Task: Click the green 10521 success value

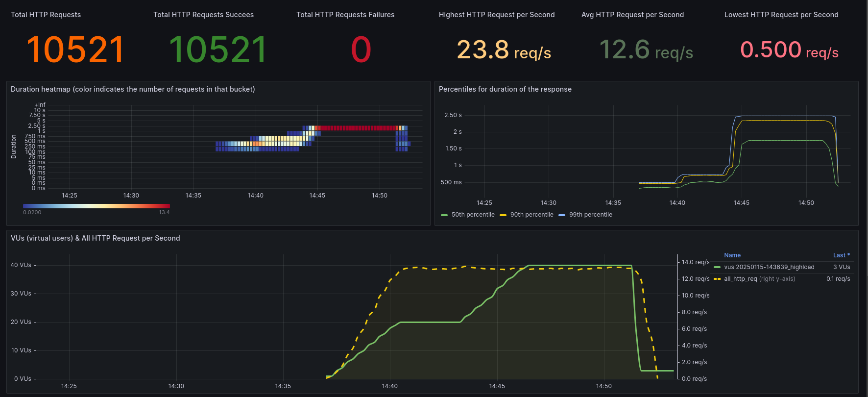Action: 218,50
